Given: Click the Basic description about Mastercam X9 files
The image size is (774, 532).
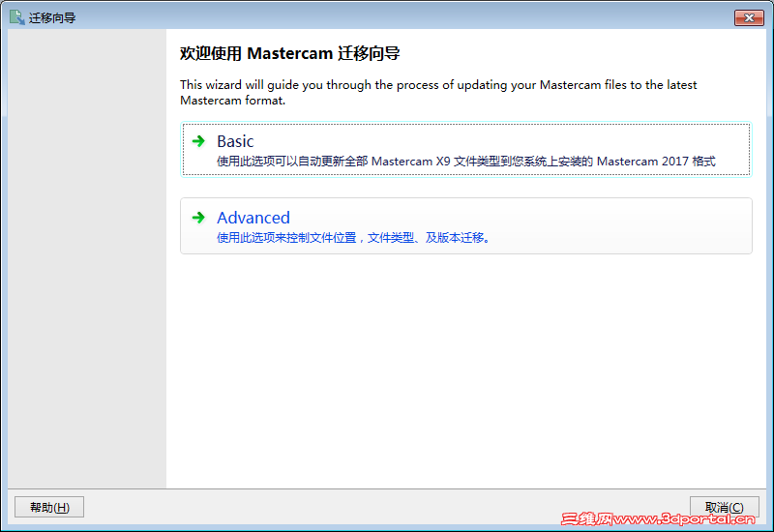Looking at the screenshot, I should click(x=466, y=162).
